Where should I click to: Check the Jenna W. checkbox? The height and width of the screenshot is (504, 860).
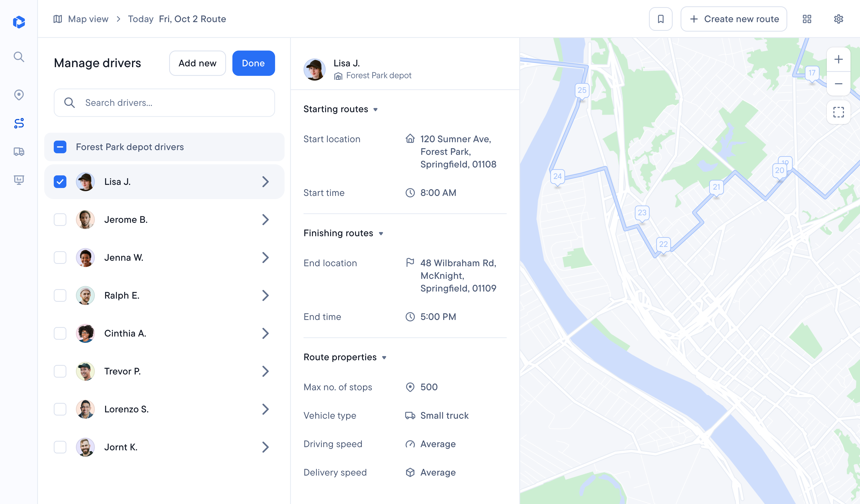click(x=60, y=258)
